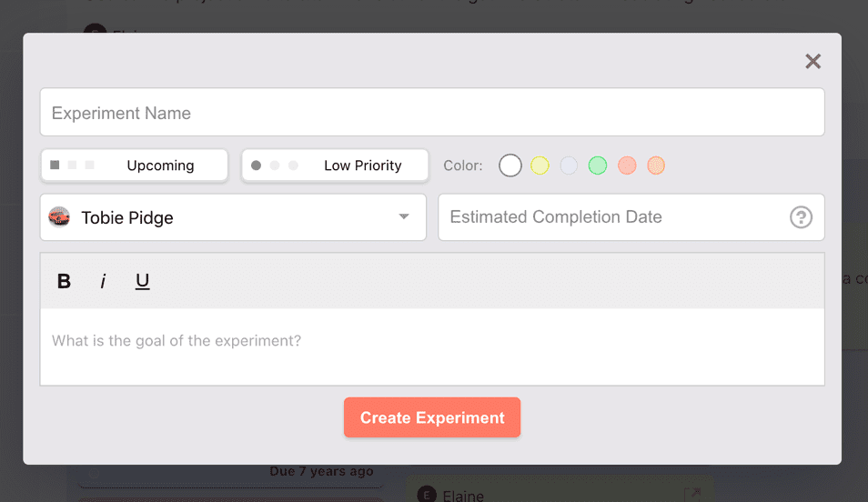Toggle the Low Priority selector
Viewport: 868px width, 502px height.
pos(335,166)
